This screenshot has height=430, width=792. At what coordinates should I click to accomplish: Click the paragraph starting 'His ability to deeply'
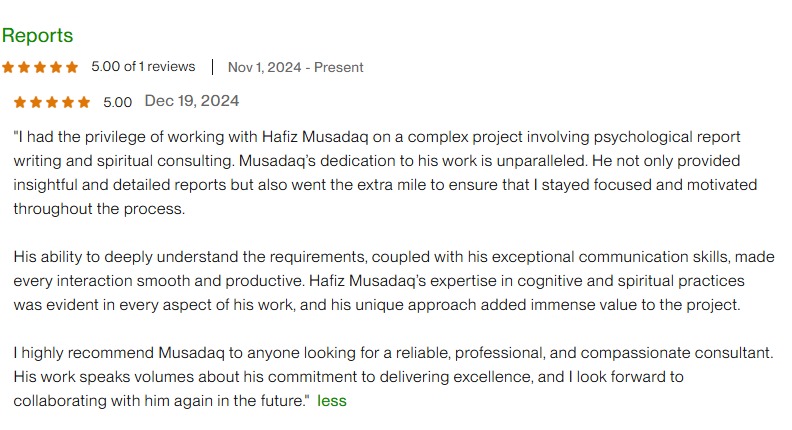click(394, 281)
